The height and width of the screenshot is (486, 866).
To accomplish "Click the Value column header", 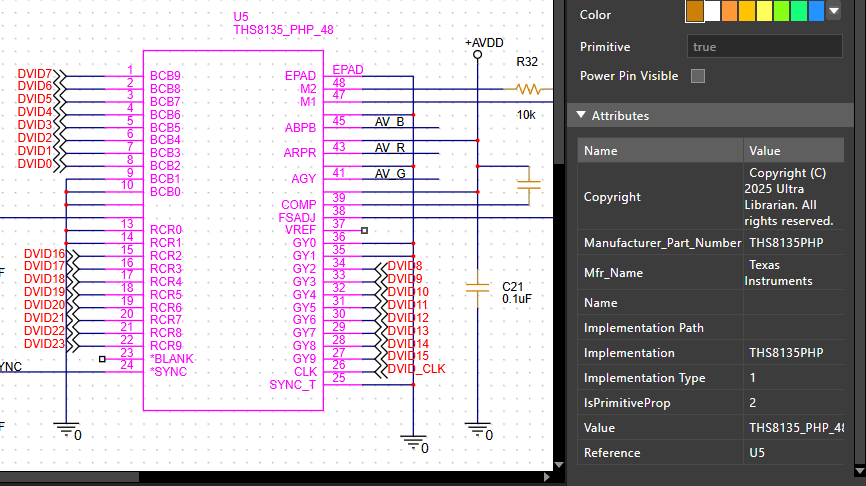I will tap(765, 151).
